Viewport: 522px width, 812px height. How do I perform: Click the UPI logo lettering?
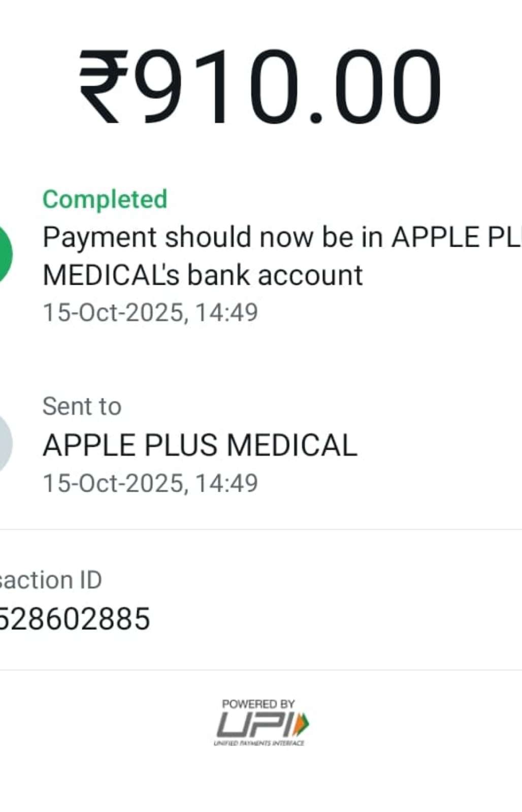point(254,724)
